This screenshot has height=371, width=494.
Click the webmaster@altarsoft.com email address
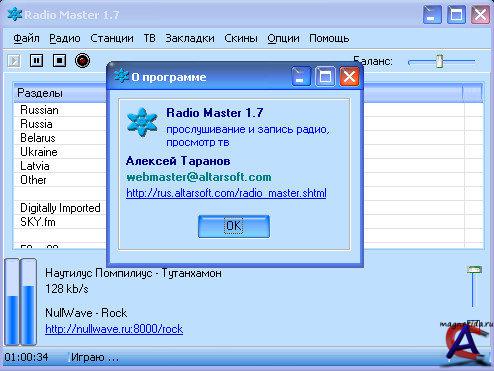pos(199,177)
